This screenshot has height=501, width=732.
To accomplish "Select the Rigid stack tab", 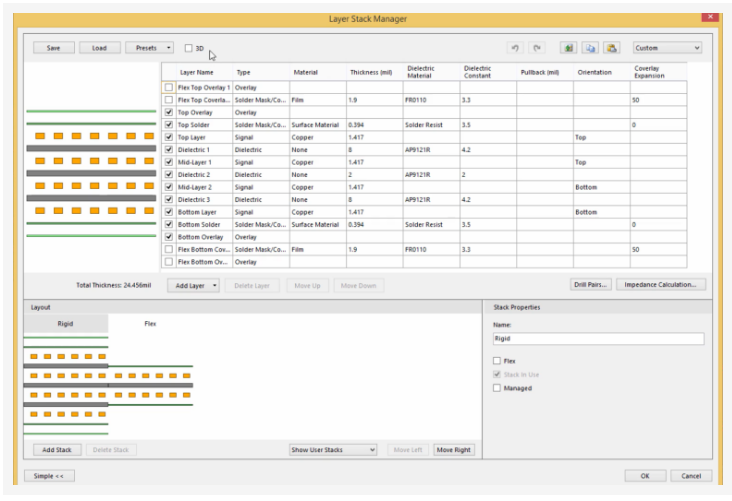I will pyautogui.click(x=65, y=324).
